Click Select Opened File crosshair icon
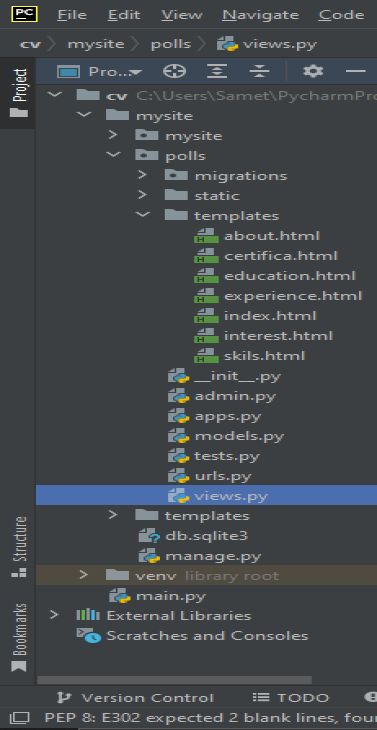377x730 pixels. tap(175, 71)
